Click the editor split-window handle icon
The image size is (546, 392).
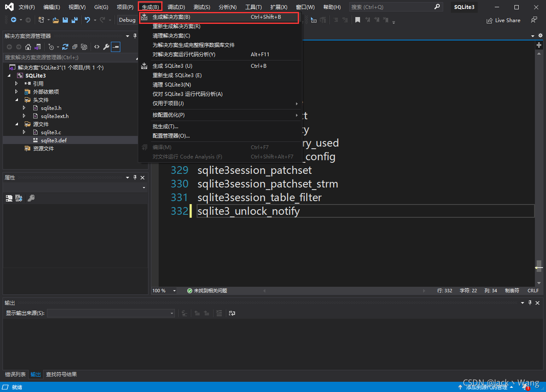(x=539, y=45)
